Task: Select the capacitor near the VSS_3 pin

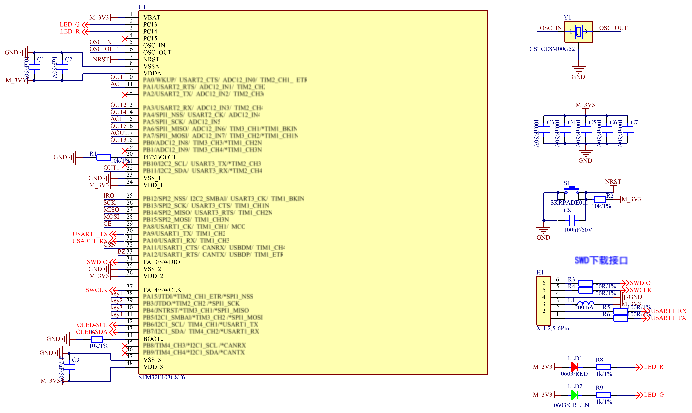Action: coord(69,367)
